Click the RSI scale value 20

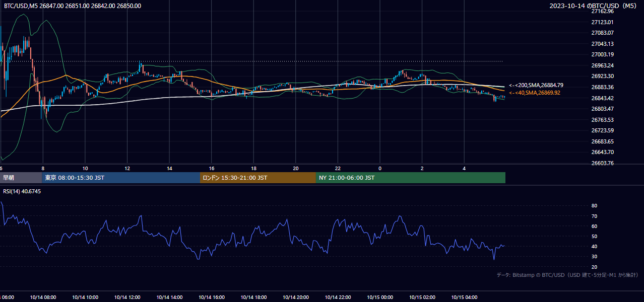[595, 267]
